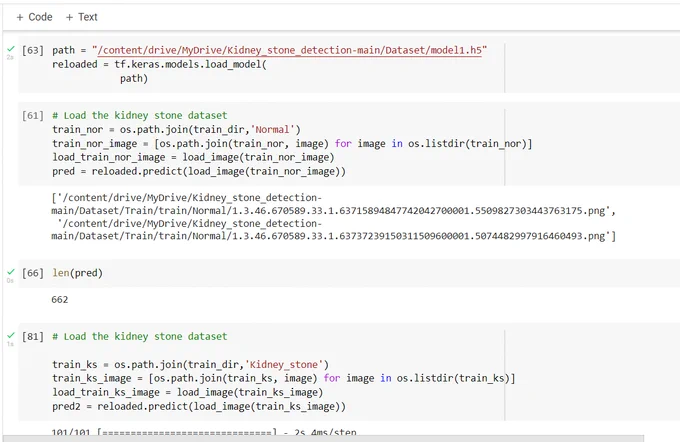Click the 'pred2 = reloaded.predict' line

199,406
